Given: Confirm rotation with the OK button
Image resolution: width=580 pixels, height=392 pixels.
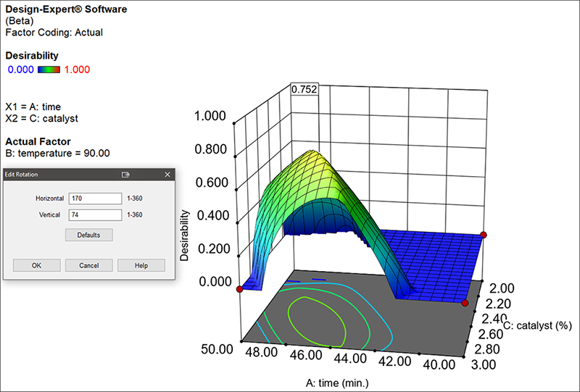Looking at the screenshot, I should point(36,265).
